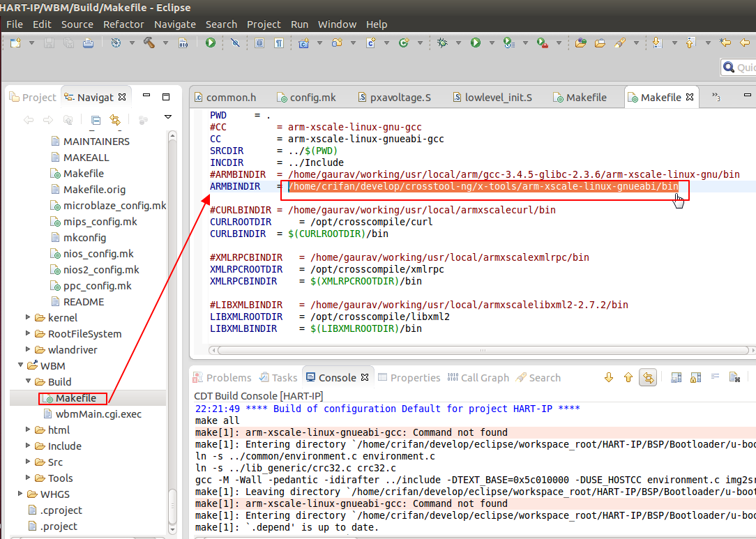The image size is (756, 539).
Task: Click the New file icon in toolbar
Action: [x=15, y=43]
